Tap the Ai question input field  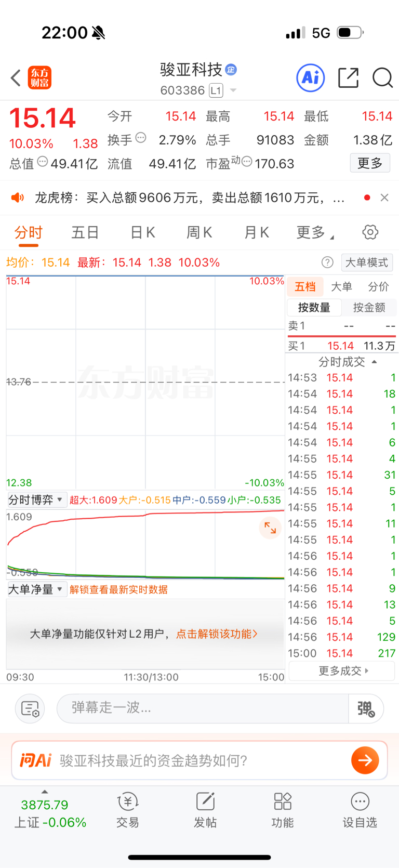tap(199, 760)
